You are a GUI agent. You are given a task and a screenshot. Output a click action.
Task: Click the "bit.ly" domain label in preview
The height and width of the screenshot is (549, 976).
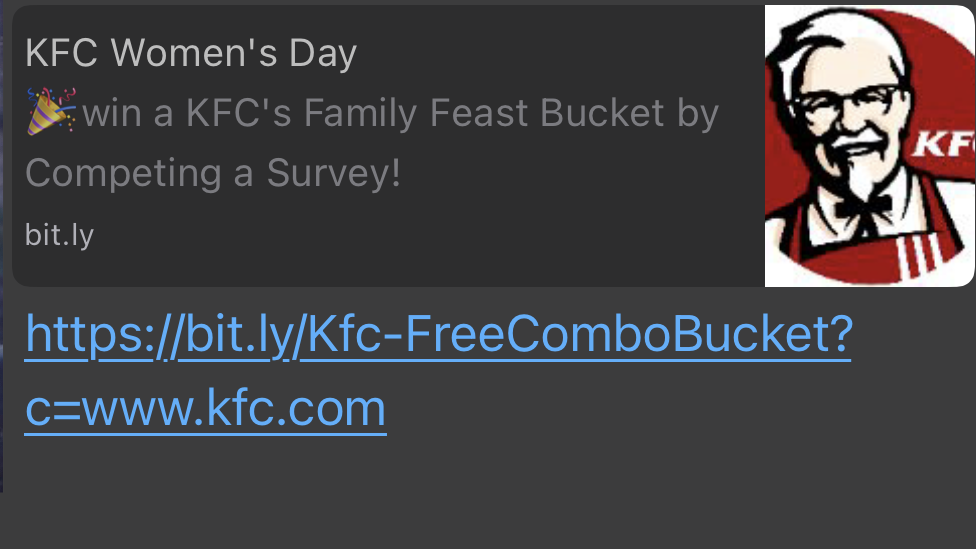[x=59, y=235]
